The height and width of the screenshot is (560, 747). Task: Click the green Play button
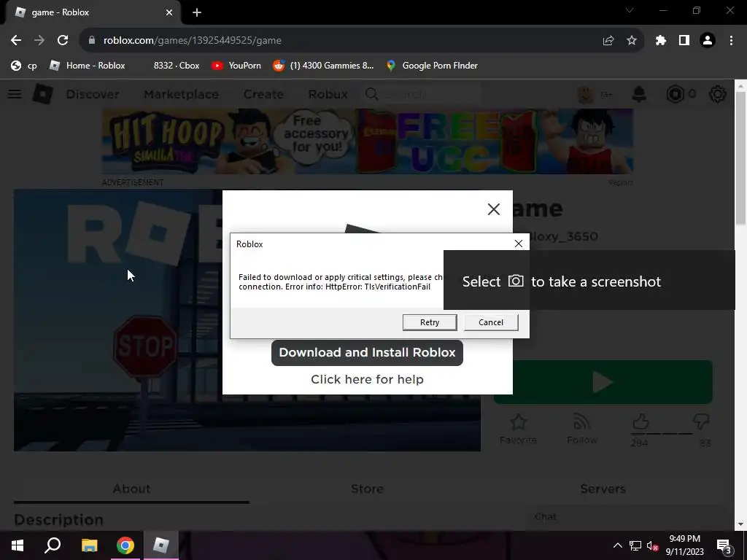pos(603,382)
